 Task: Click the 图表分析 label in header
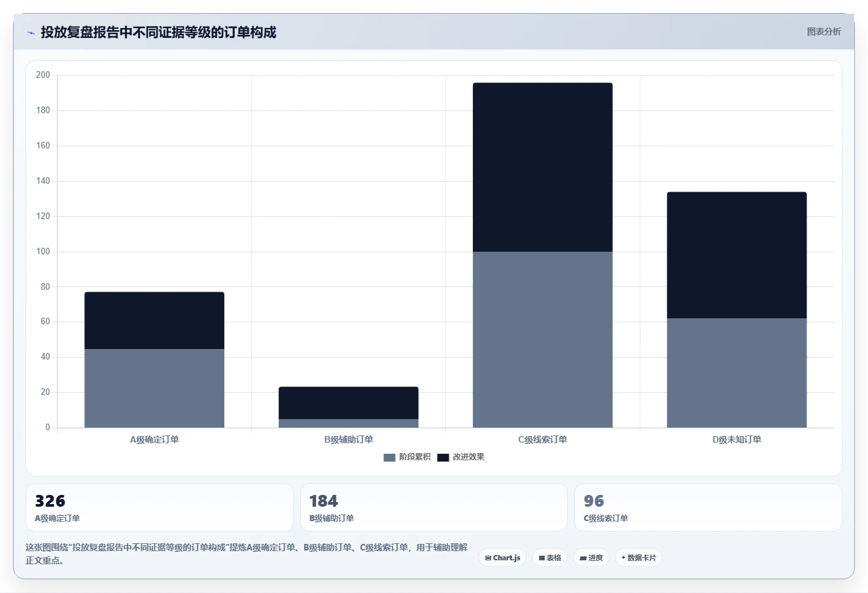824,31
